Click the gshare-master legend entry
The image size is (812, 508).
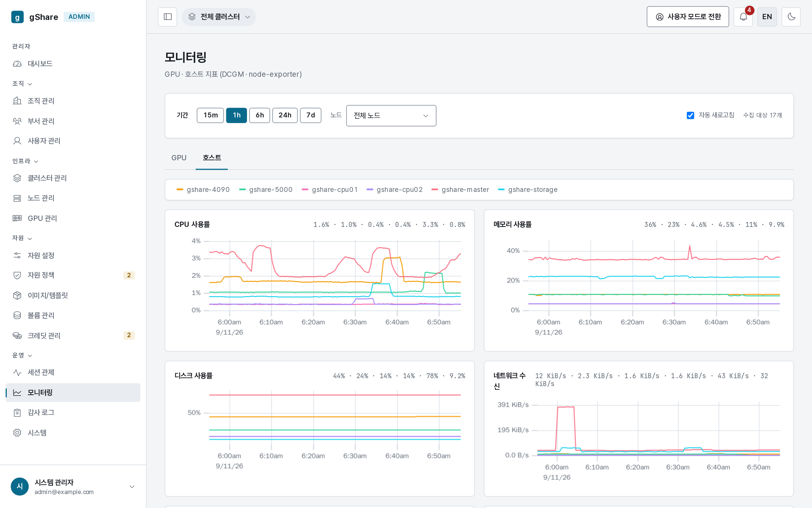[460, 190]
